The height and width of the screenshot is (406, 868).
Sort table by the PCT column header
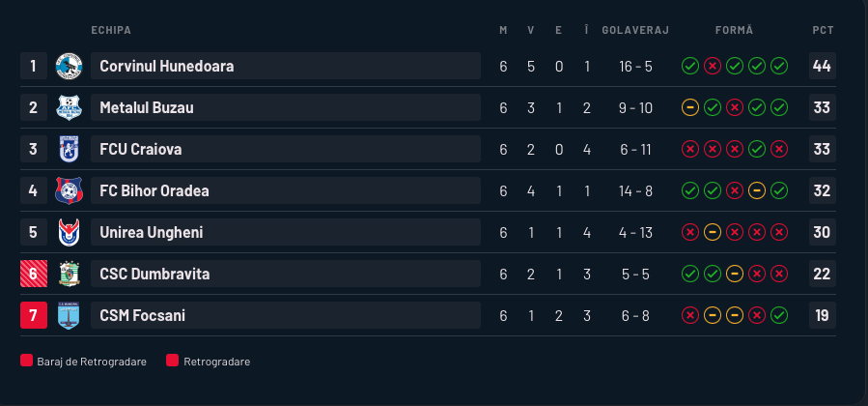click(x=823, y=30)
